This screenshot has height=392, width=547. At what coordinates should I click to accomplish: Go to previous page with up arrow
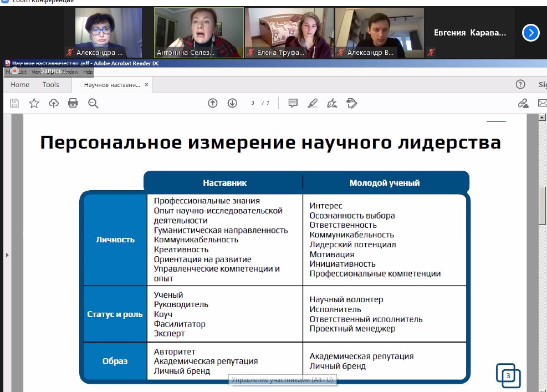[212, 103]
